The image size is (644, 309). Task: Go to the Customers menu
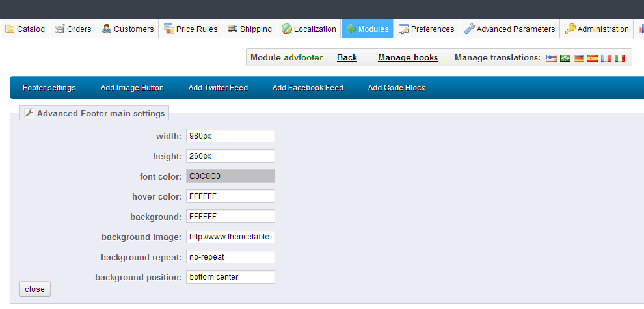click(127, 29)
